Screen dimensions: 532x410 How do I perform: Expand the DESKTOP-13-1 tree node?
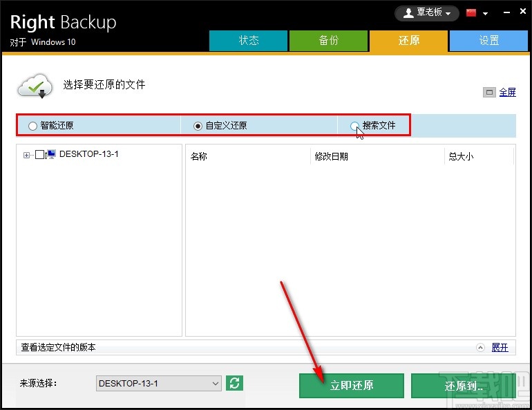click(x=26, y=155)
